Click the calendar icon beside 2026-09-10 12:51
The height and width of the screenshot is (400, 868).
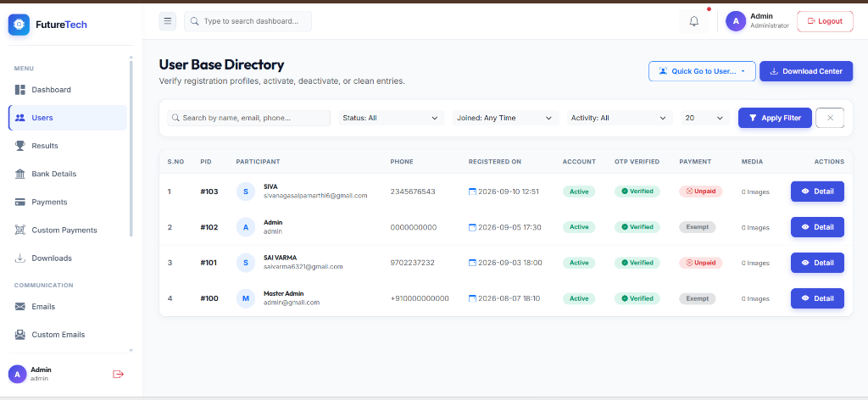click(x=472, y=192)
